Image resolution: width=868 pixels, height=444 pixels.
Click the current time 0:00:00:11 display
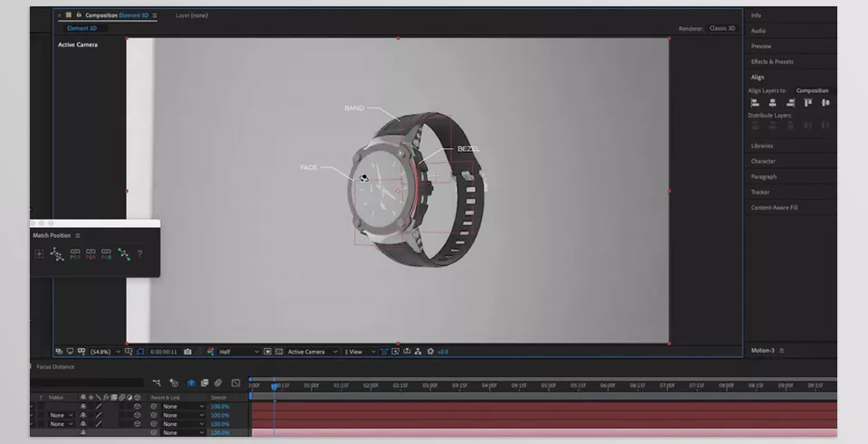(x=164, y=352)
